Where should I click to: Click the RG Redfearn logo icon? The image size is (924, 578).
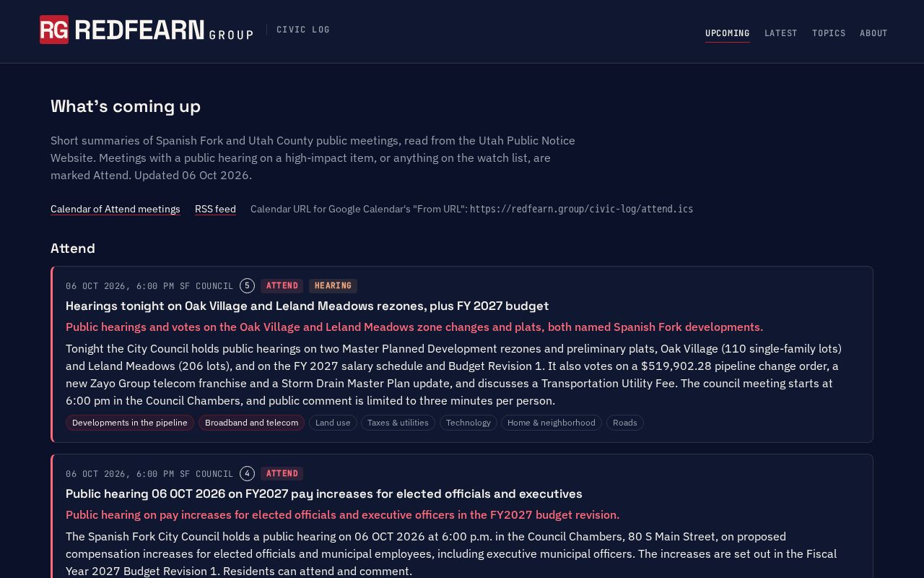pyautogui.click(x=54, y=30)
